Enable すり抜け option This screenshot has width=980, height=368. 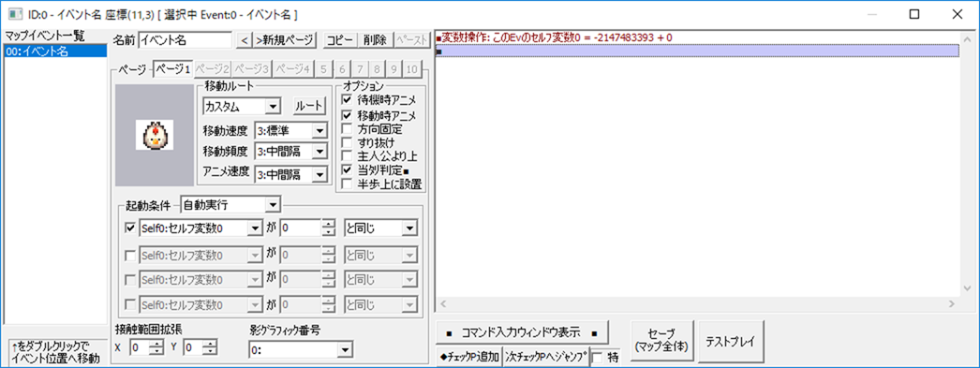pyautogui.click(x=348, y=143)
